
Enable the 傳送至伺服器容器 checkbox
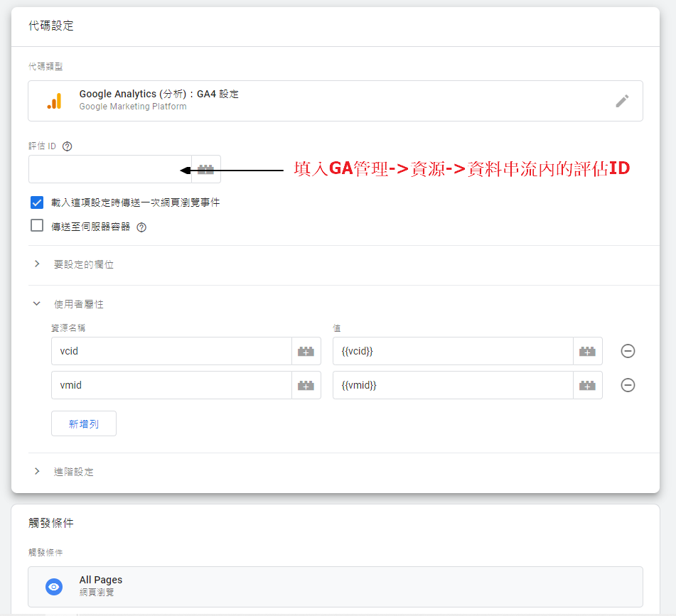38,226
